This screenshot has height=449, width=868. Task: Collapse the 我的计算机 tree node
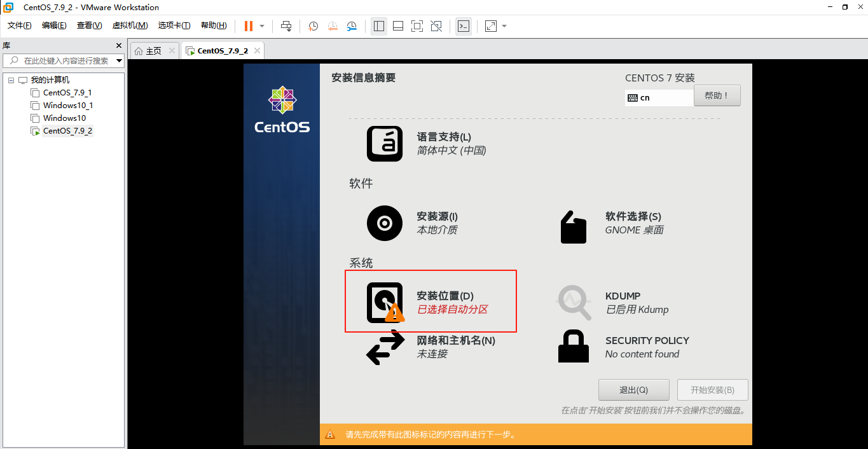(11, 80)
